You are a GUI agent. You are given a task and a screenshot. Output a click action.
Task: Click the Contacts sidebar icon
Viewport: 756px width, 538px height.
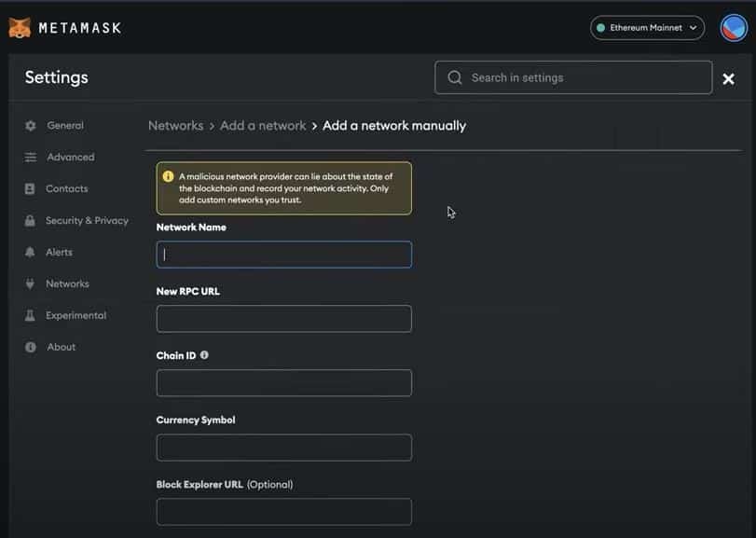(31, 189)
